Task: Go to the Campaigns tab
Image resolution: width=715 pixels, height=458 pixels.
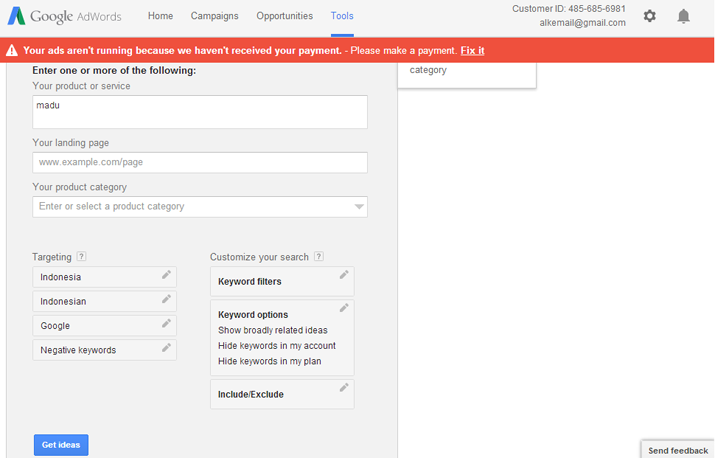Action: coord(214,16)
